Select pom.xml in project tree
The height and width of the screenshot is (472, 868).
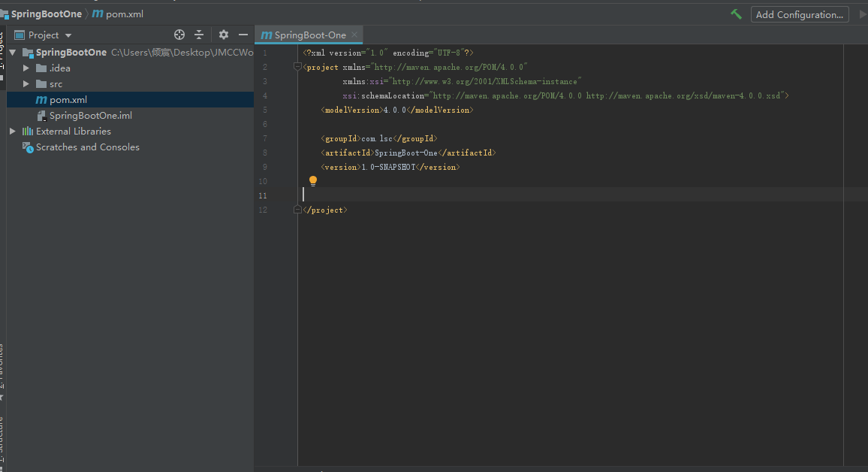pos(130,100)
